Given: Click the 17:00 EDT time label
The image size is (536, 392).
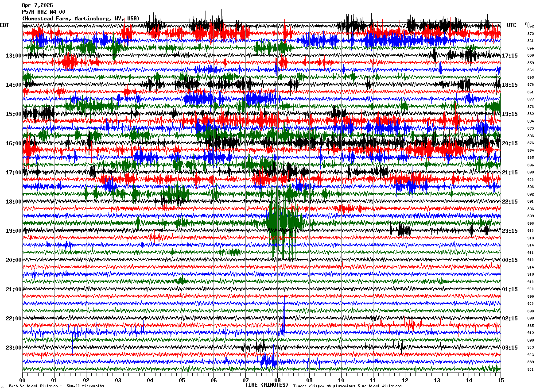Looking at the screenshot, I should point(13,172).
